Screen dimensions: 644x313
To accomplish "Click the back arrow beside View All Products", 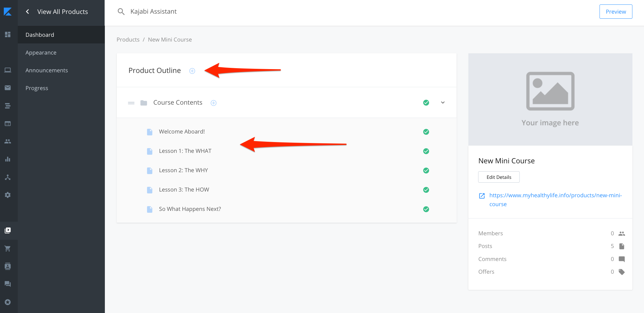I will (x=28, y=12).
